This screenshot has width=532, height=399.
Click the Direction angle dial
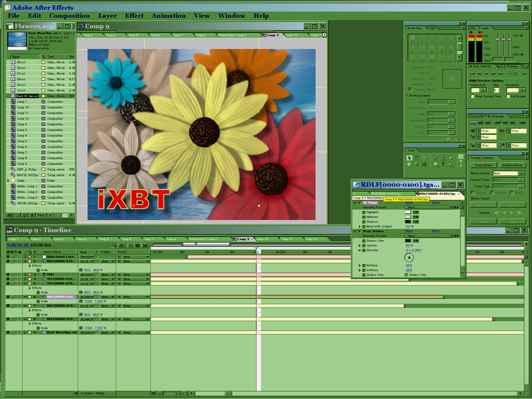[x=409, y=258]
